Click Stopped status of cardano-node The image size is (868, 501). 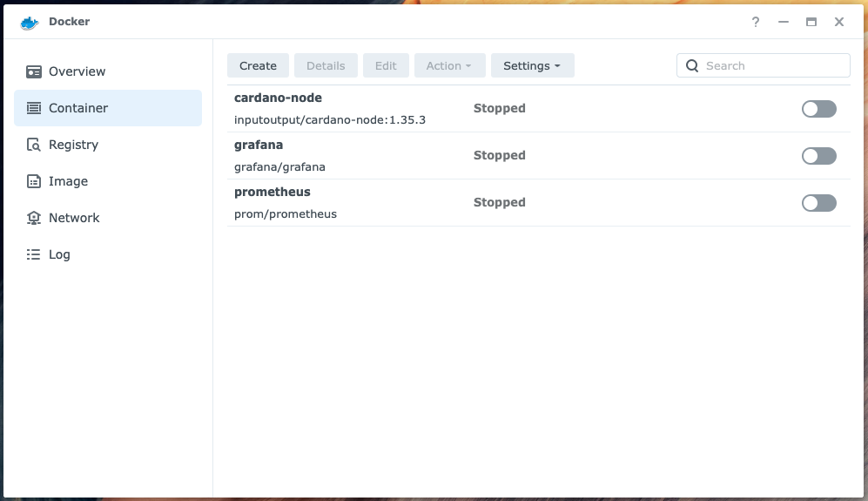(x=500, y=108)
